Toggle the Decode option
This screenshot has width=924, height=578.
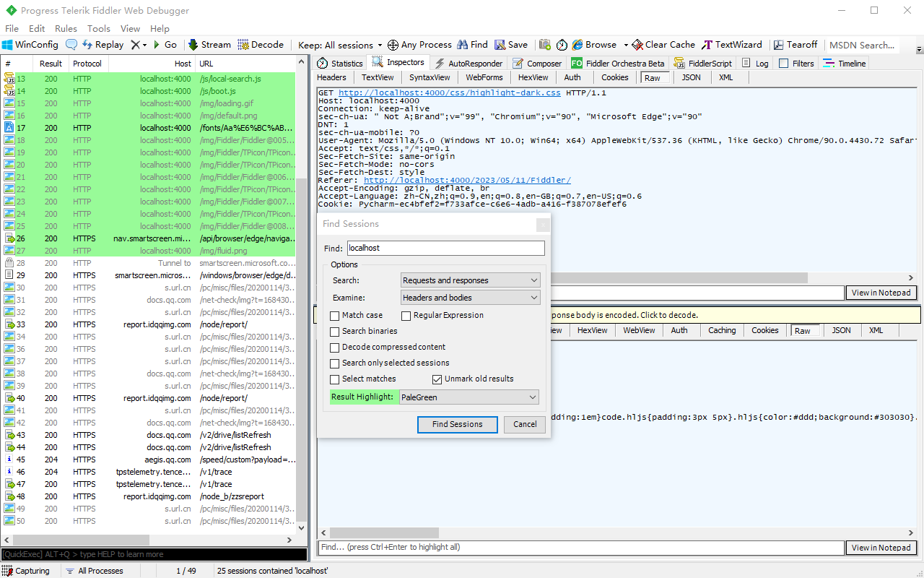(261, 45)
